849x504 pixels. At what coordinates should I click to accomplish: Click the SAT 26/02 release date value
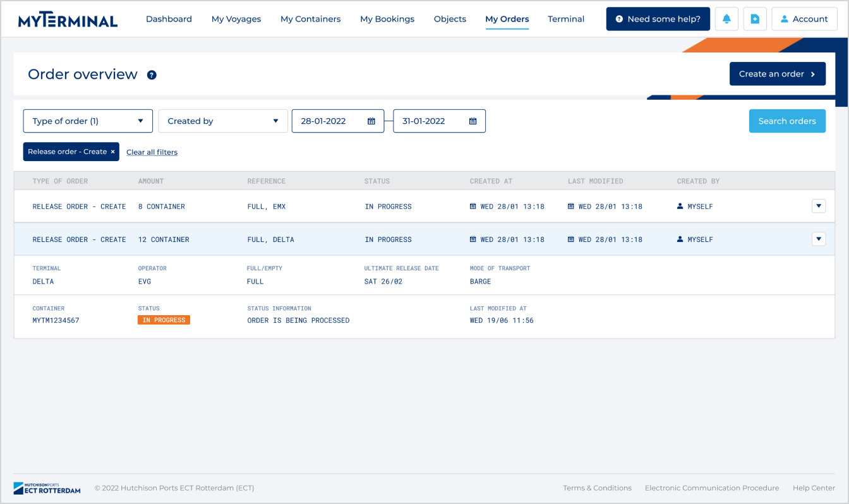[x=383, y=282]
